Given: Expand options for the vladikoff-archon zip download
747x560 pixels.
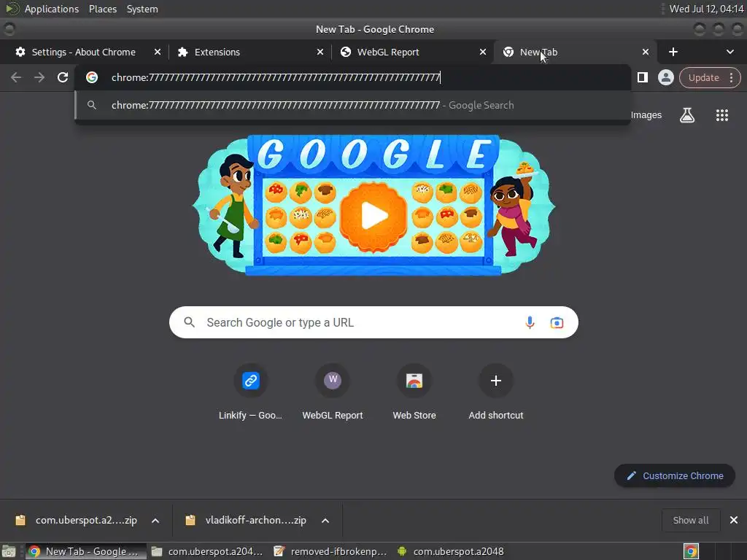Looking at the screenshot, I should (325, 521).
